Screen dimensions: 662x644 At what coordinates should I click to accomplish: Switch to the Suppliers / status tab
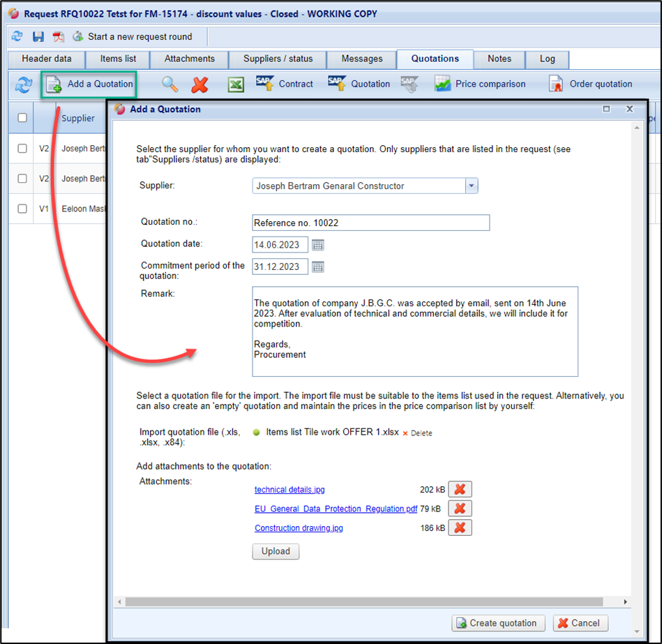[x=278, y=59]
